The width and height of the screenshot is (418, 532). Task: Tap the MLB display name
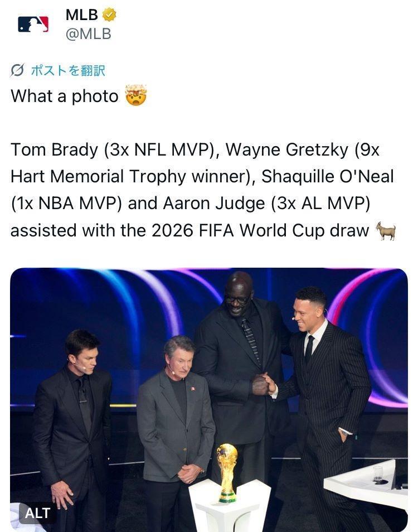81,15
